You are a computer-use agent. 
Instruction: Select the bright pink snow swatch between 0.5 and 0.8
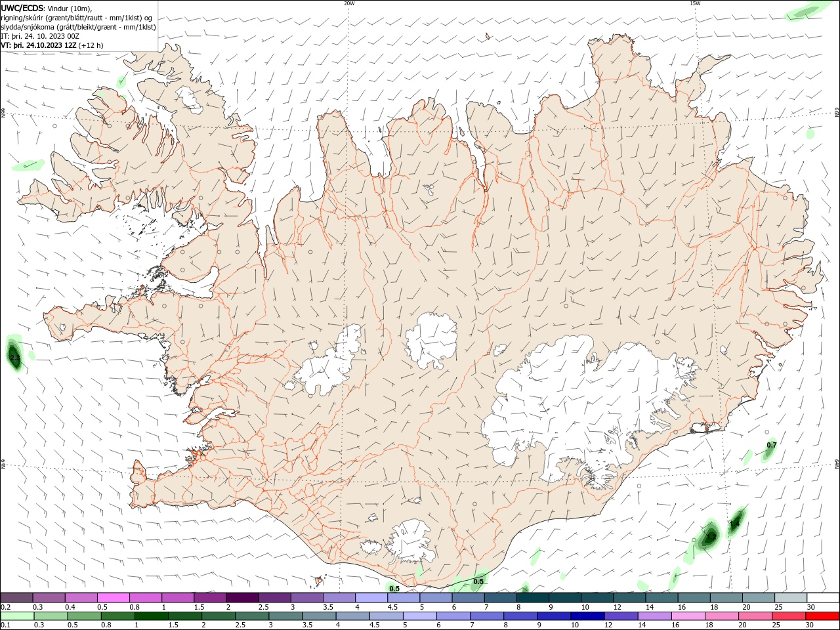point(114,598)
